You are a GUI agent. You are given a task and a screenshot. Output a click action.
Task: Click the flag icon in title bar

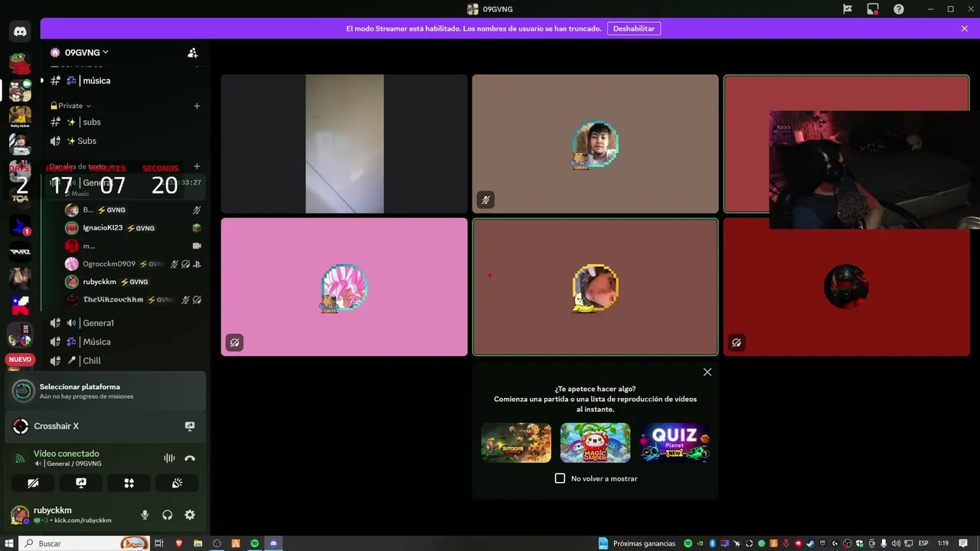coord(848,9)
